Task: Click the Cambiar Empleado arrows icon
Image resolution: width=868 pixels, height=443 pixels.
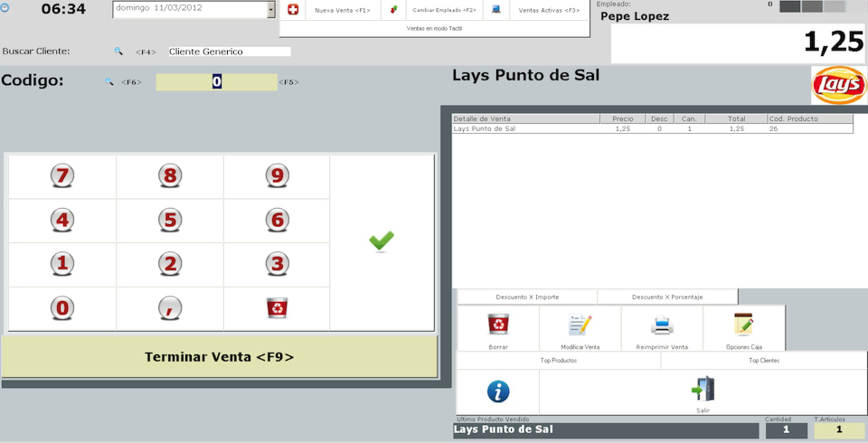Action: (394, 10)
